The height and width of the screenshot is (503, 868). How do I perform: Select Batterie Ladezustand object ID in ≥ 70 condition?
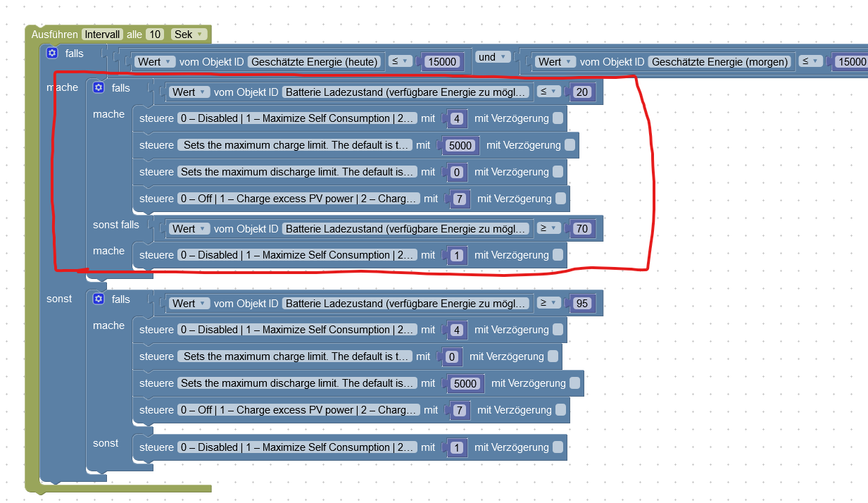click(x=407, y=228)
